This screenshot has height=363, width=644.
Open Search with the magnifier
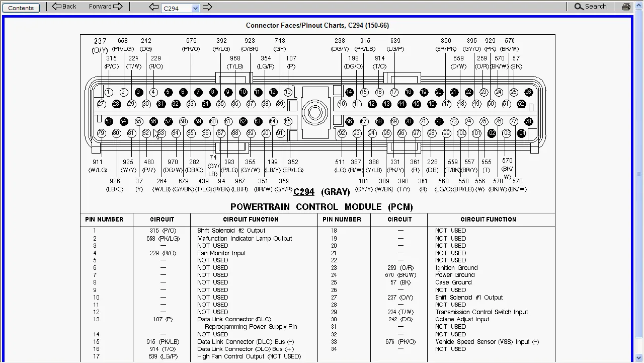tap(591, 7)
